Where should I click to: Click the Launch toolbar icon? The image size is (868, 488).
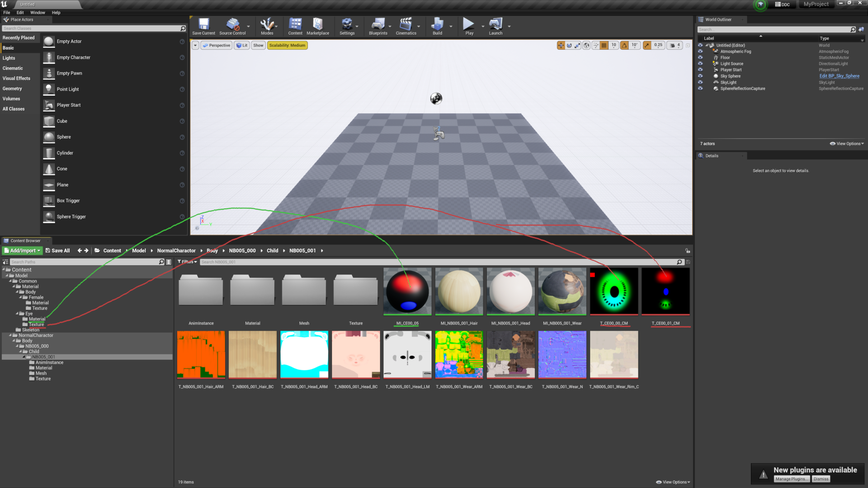[x=495, y=26]
